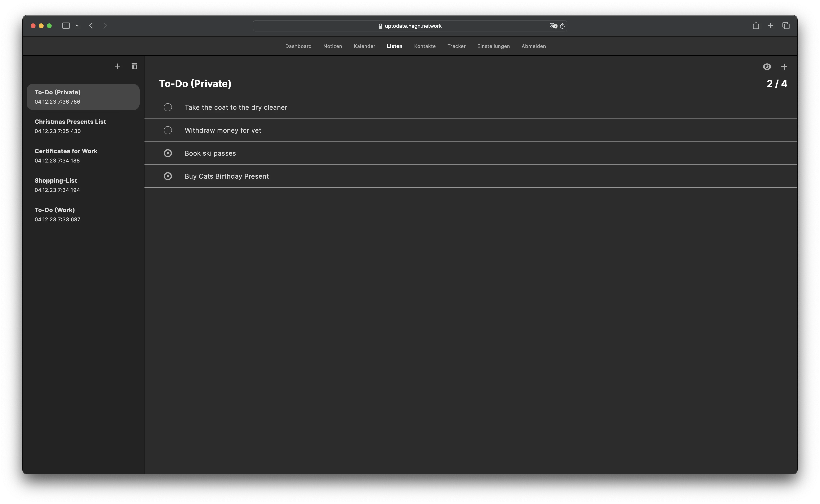Open the Share icon in Safari toolbar

click(756, 26)
